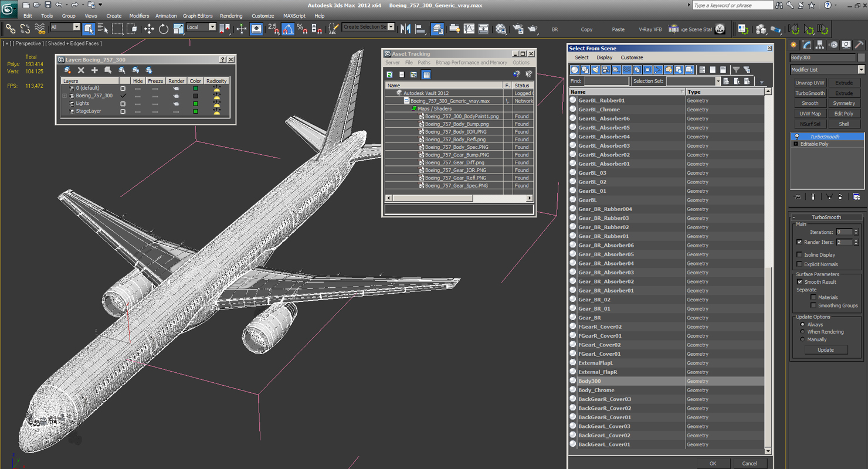
Task: Expand Boeing_757_300 layer tree node
Action: click(65, 96)
